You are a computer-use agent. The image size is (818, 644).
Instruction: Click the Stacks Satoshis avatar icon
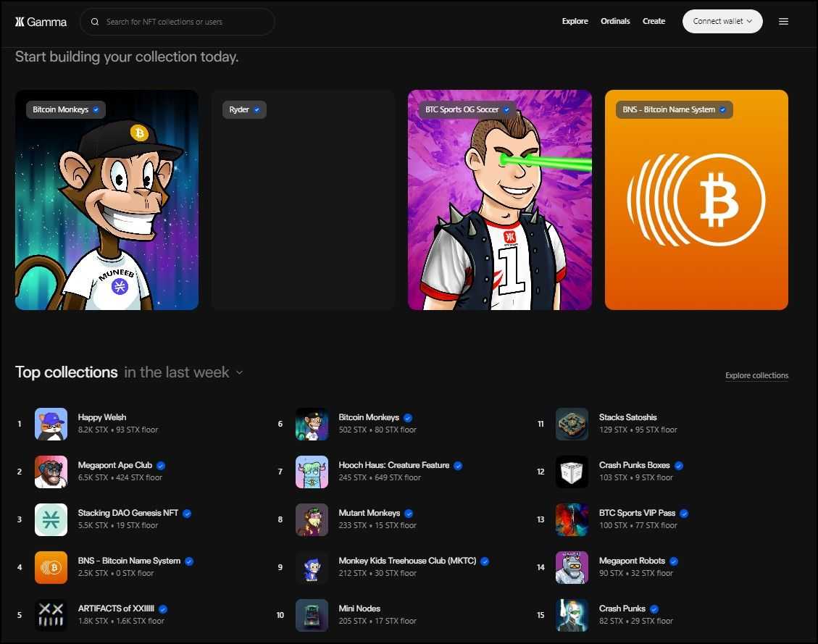point(572,424)
